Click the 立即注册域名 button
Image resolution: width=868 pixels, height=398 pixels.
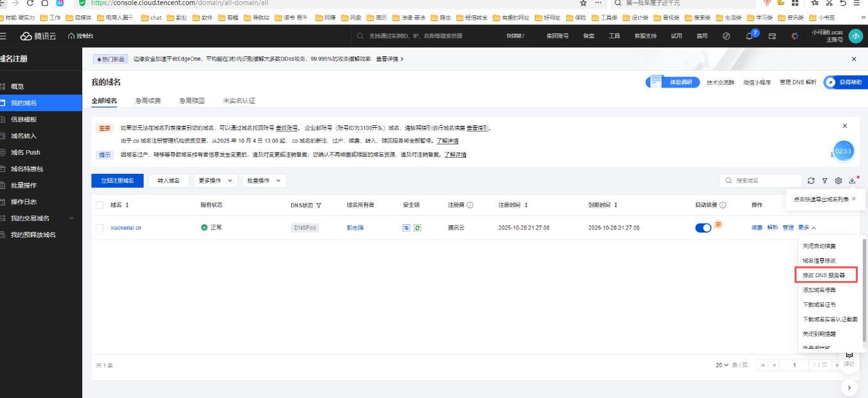[117, 181]
